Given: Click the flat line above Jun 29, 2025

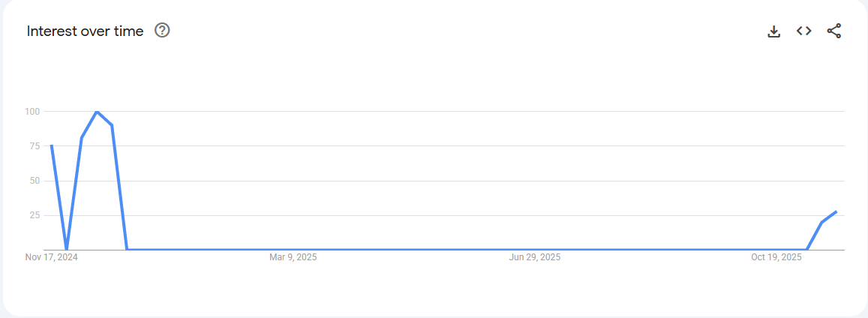Looking at the screenshot, I should tap(534, 249).
